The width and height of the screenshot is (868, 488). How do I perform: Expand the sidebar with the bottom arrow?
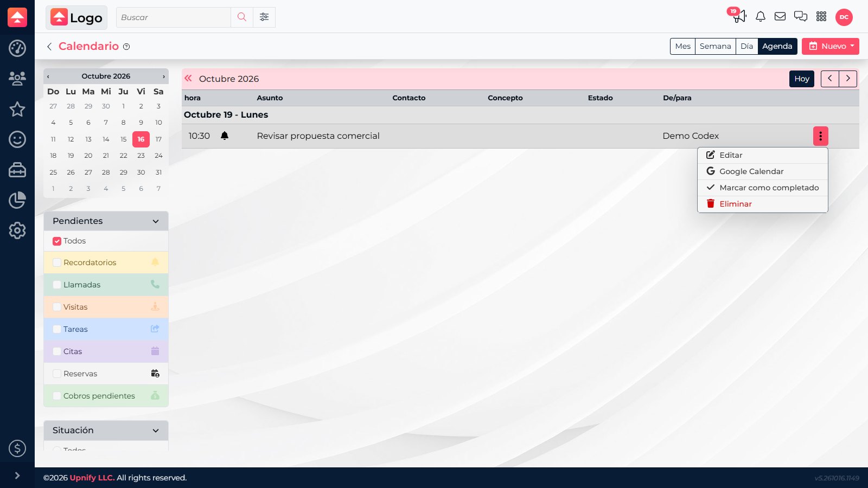click(17, 476)
